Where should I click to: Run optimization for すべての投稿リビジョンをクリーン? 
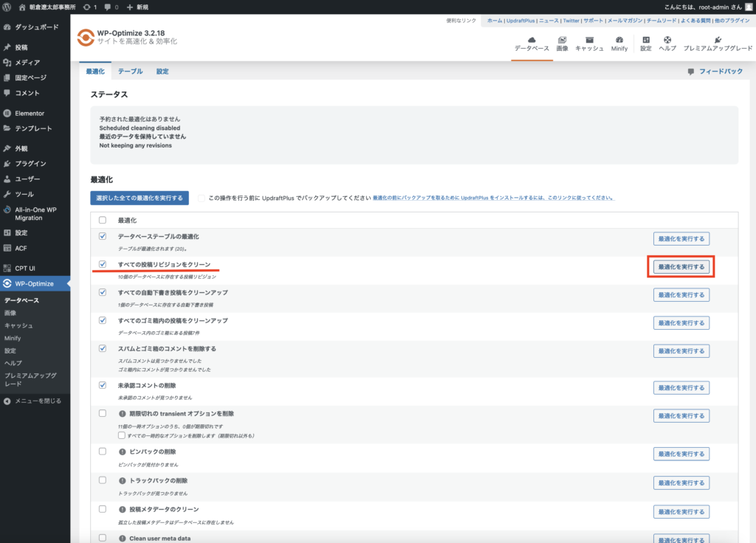(681, 266)
